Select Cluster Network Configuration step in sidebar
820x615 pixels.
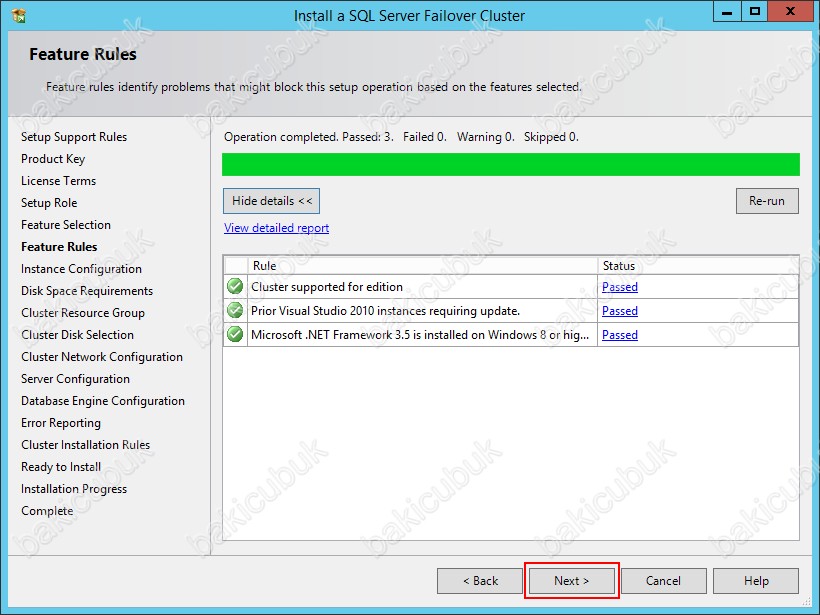coord(102,357)
